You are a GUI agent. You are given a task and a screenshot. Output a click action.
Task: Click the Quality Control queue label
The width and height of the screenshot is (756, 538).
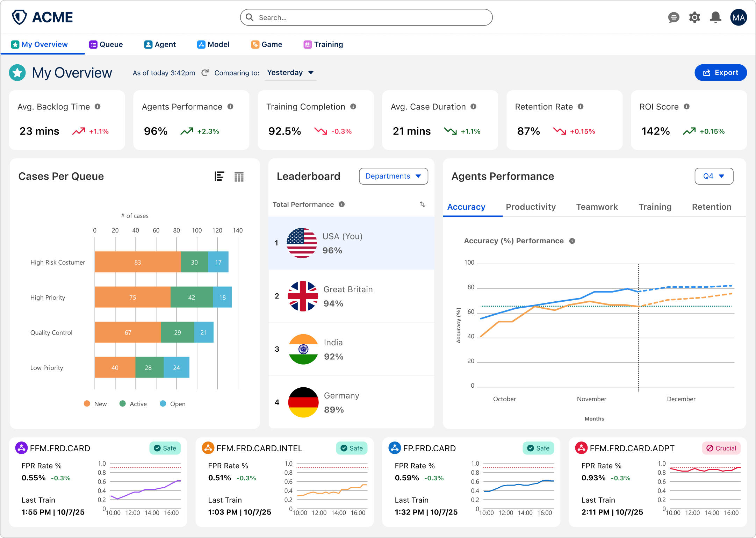[x=51, y=333]
